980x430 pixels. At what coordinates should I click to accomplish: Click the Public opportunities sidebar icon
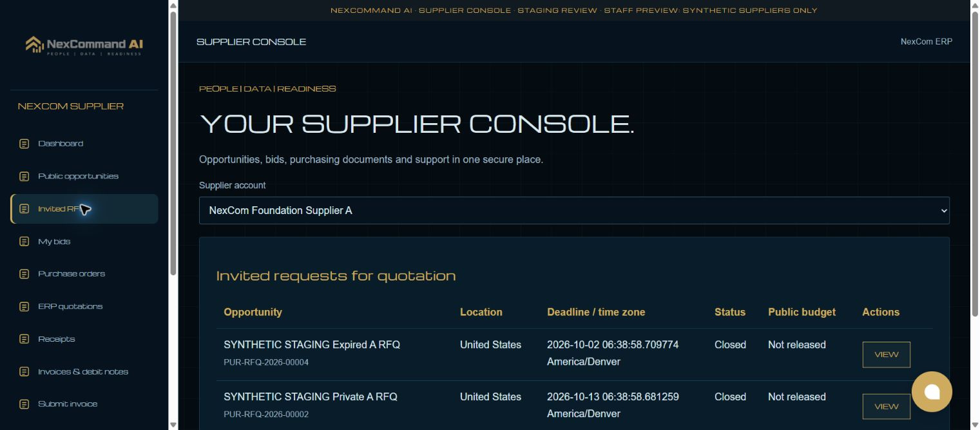pos(24,176)
